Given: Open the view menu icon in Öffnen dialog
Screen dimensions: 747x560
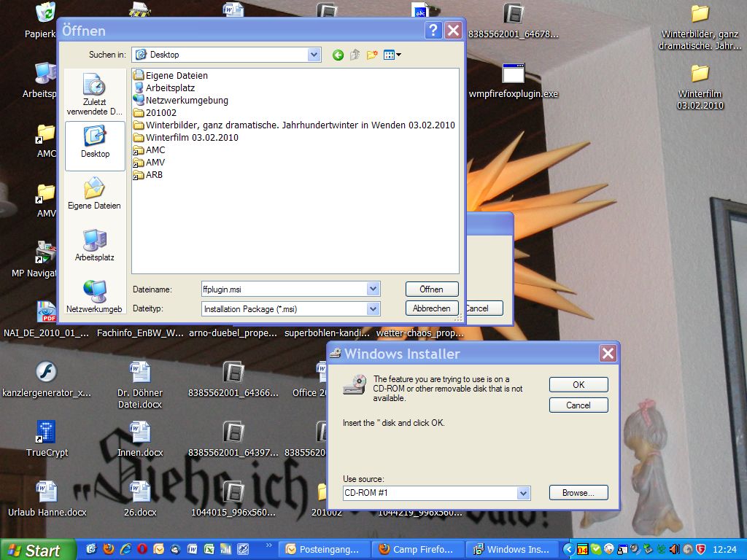Looking at the screenshot, I should (x=392, y=55).
